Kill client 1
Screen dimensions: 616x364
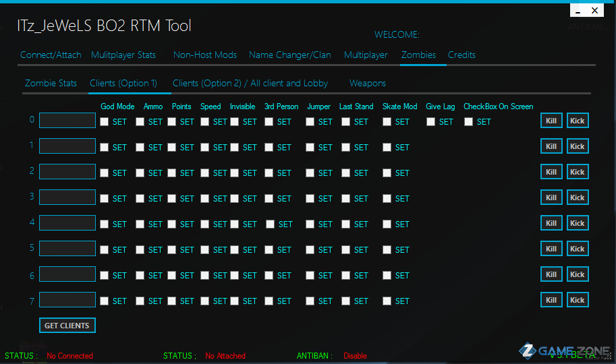(551, 146)
